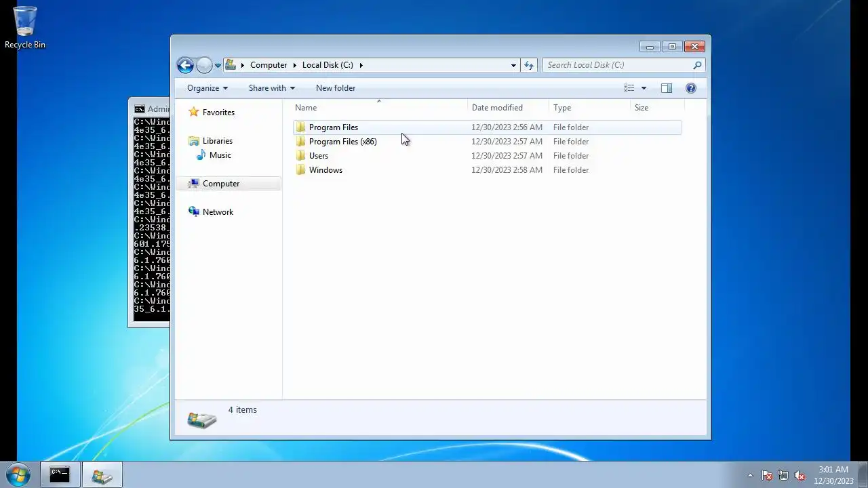Change your view icon button
Screen dimensions: 868x488
629,88
